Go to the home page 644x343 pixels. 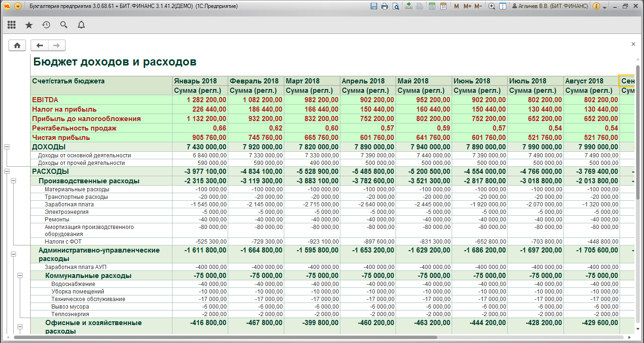click(17, 45)
